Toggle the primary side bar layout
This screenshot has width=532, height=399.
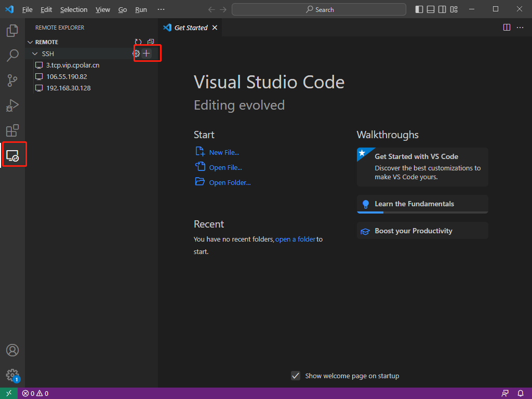419,9
